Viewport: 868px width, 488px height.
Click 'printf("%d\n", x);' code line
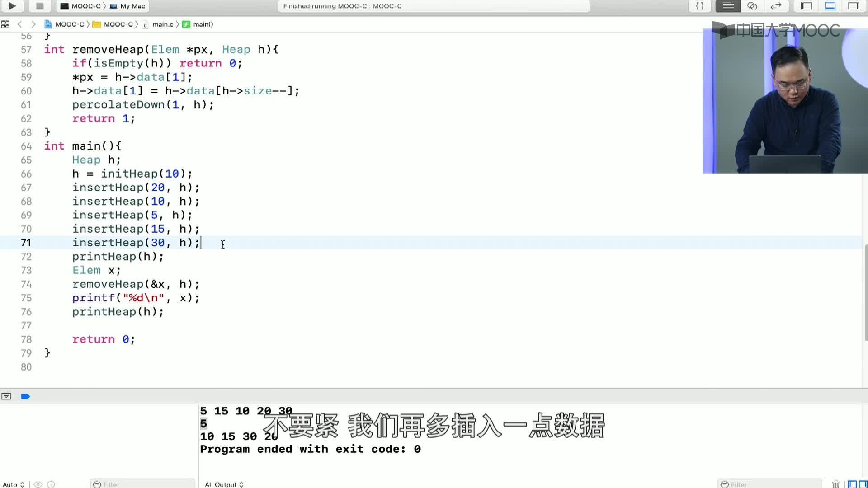coord(136,298)
